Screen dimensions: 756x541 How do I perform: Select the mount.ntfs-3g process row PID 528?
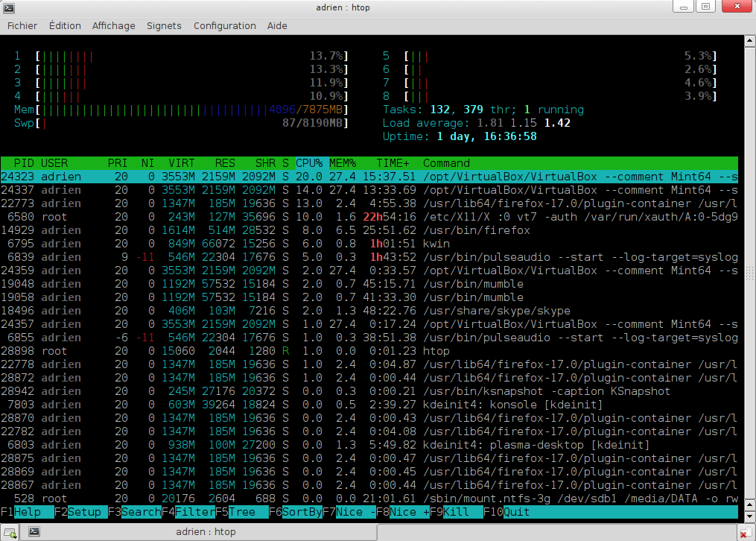click(x=369, y=499)
